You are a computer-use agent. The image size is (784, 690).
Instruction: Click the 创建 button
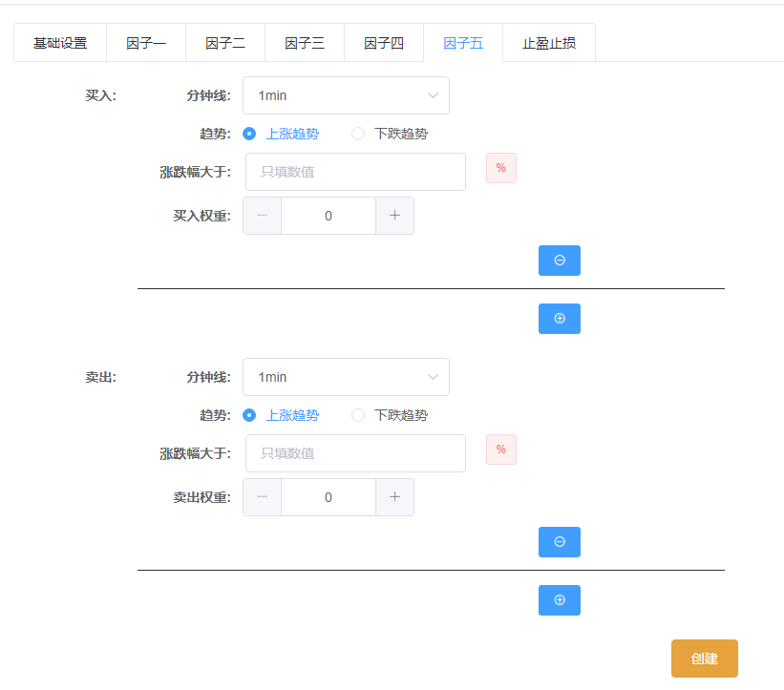click(x=704, y=659)
